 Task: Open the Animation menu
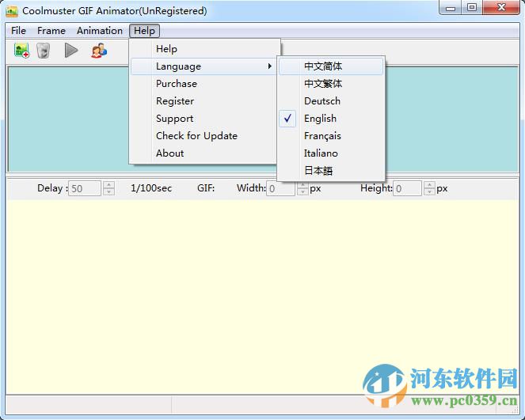point(100,31)
